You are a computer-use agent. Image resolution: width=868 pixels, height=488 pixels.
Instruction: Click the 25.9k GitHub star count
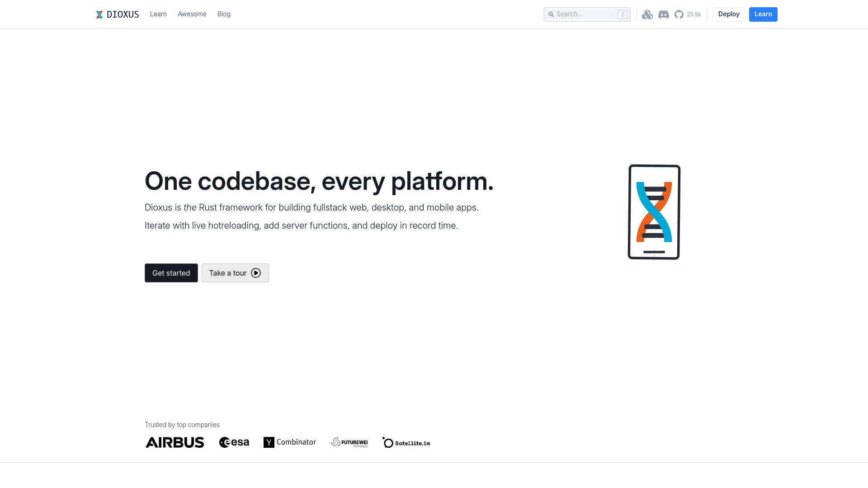(694, 14)
